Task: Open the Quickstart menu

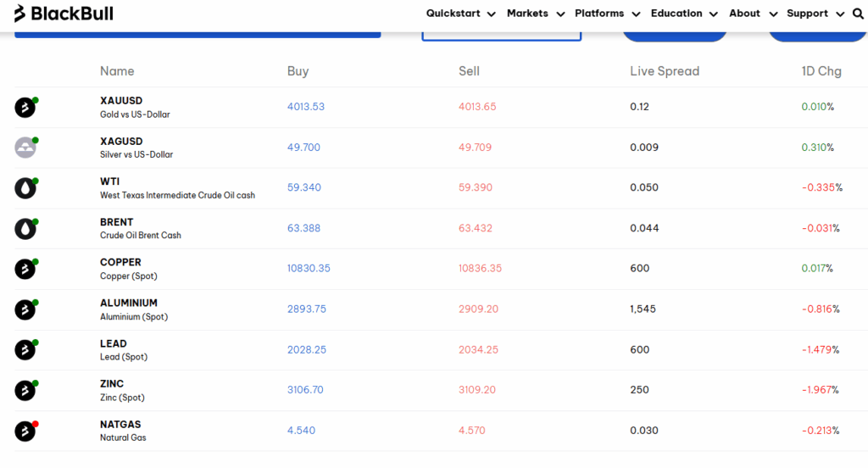Action: point(453,14)
